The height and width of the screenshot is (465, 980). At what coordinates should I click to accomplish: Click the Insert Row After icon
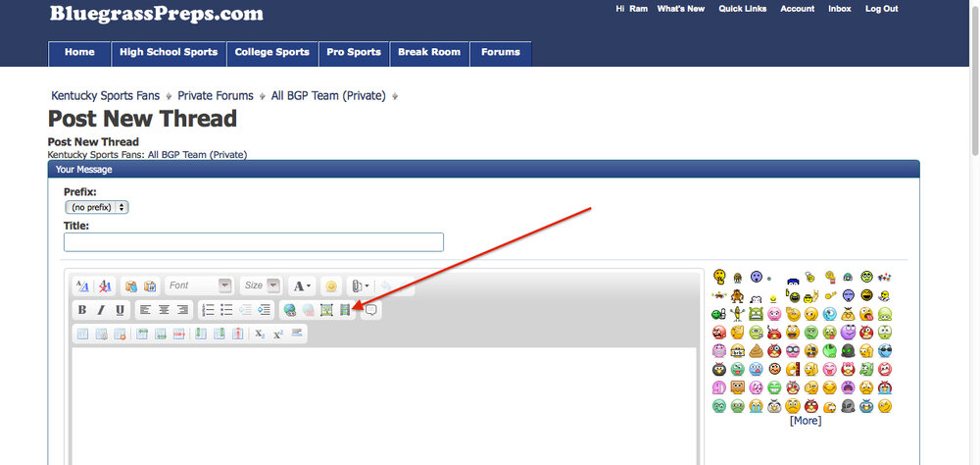pos(161,335)
